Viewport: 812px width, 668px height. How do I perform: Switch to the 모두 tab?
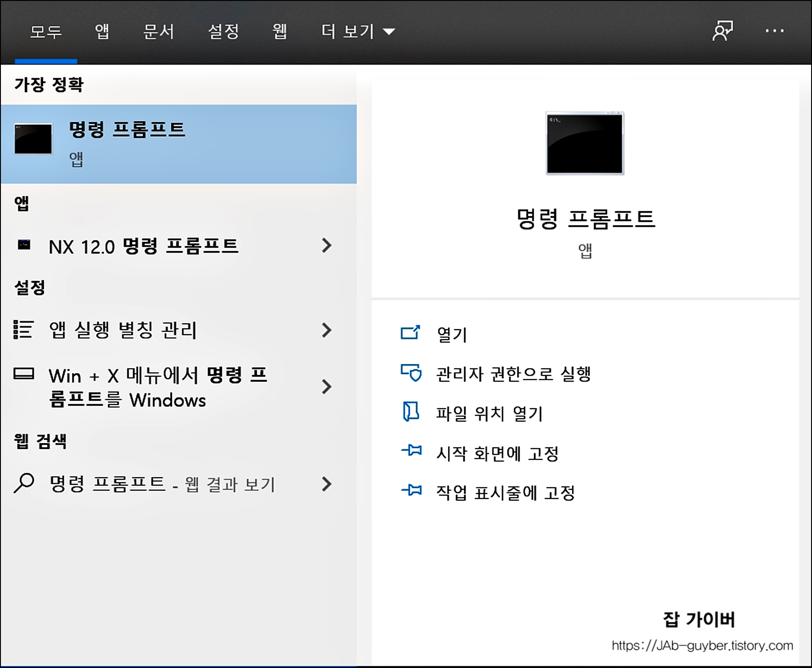click(46, 32)
